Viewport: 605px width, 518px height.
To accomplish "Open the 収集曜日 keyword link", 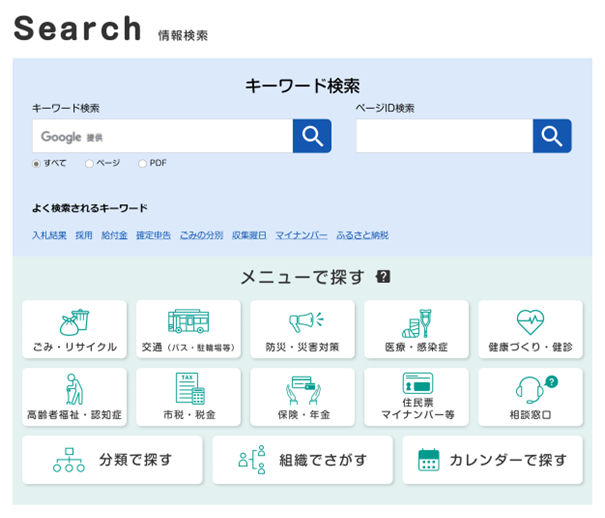I will [x=249, y=235].
